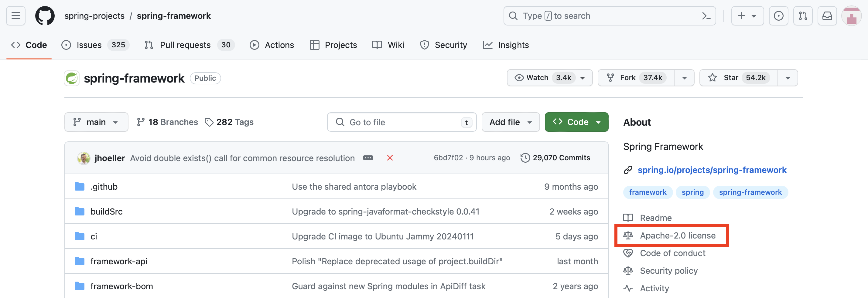This screenshot has height=298, width=868.
Task: Open the latest commit message link
Action: point(242,158)
